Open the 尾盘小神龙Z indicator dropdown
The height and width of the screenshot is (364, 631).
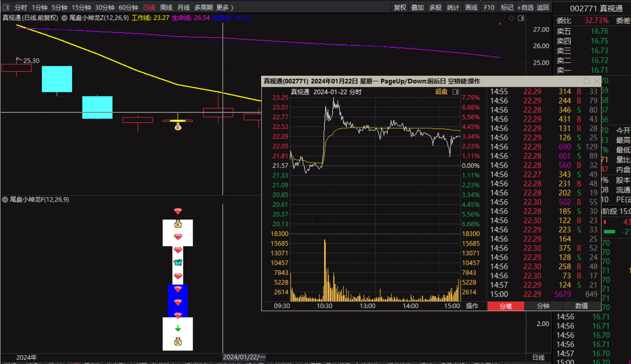[x=64, y=18]
